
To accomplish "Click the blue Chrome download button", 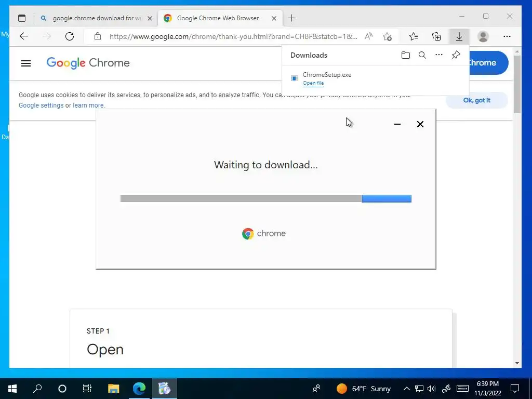I will (x=488, y=63).
